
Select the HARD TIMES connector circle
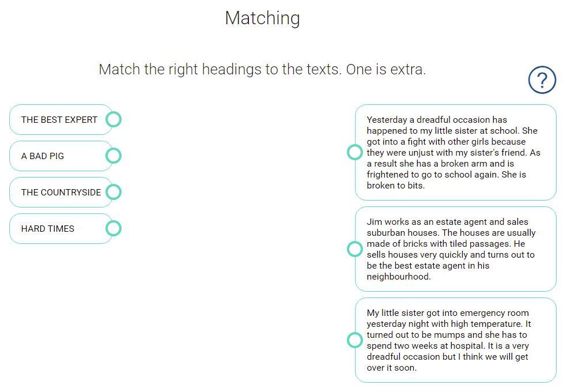114,228
